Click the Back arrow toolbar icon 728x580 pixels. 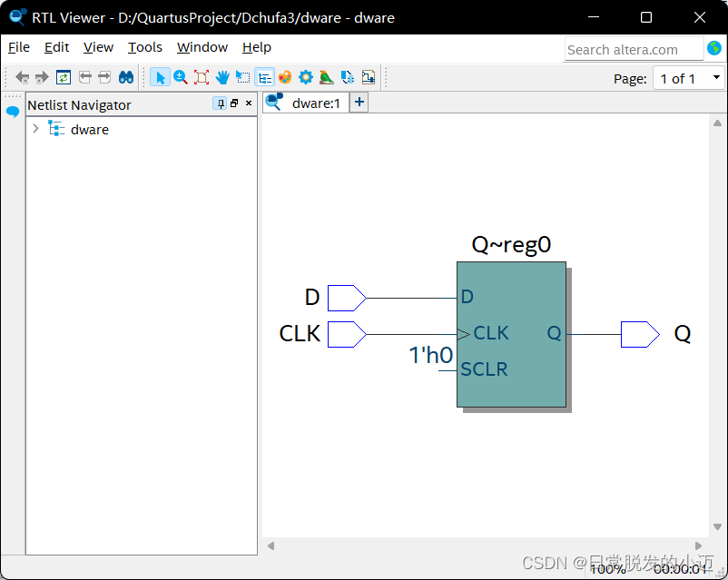22,77
